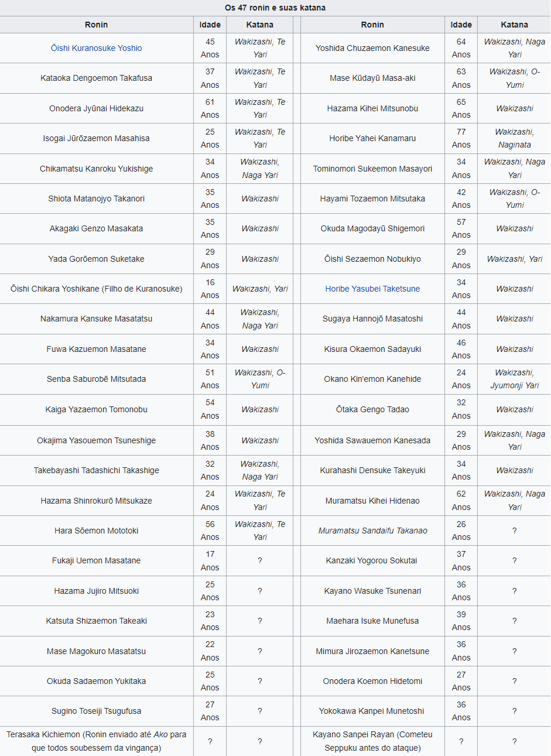Click the Senba Saburobē Mitsutada name

click(96, 379)
